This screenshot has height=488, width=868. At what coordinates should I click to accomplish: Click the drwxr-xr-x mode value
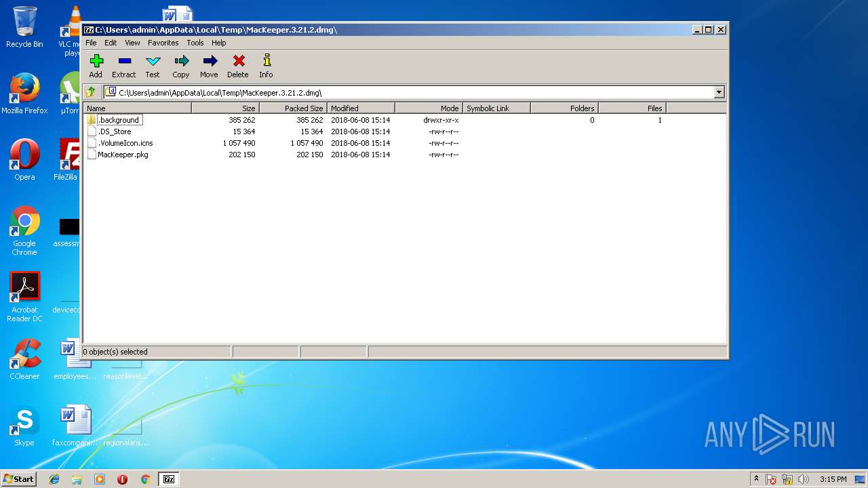[x=441, y=120]
